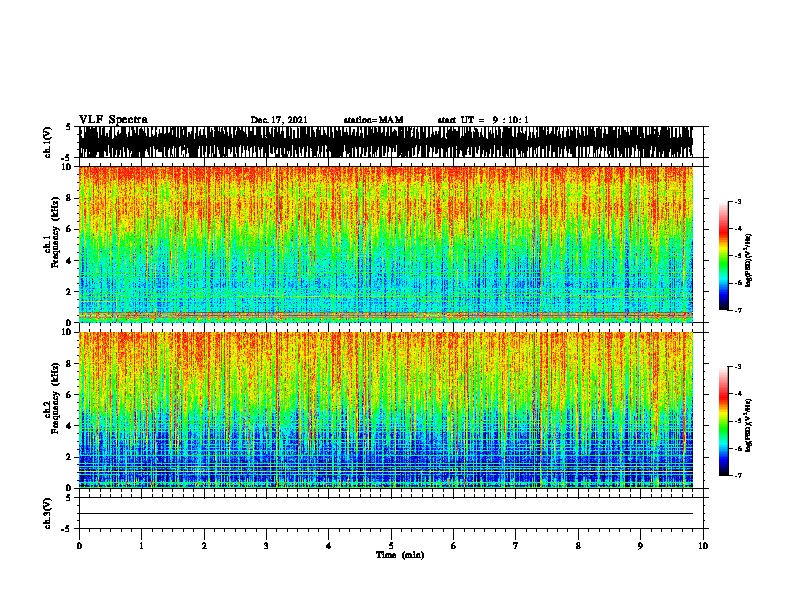Click tick label "3" on the Time axis
This screenshot has height=612, width=792.
pyautogui.click(x=266, y=545)
